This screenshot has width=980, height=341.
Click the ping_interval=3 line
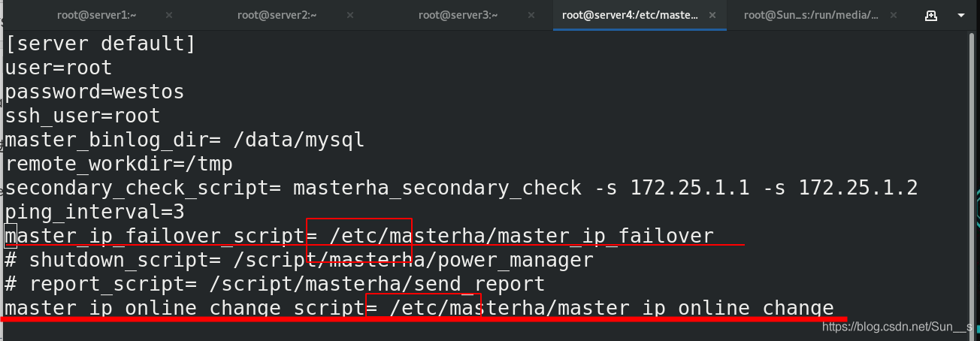(x=95, y=212)
